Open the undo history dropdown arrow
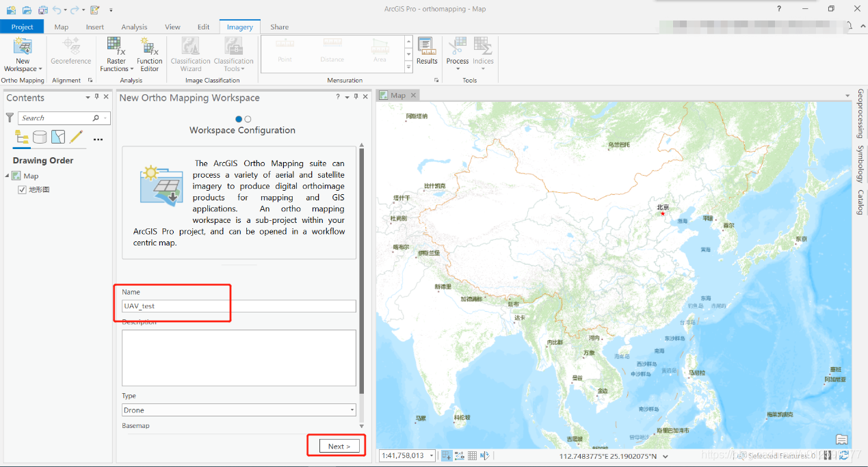The width and height of the screenshot is (868, 467). click(x=64, y=11)
